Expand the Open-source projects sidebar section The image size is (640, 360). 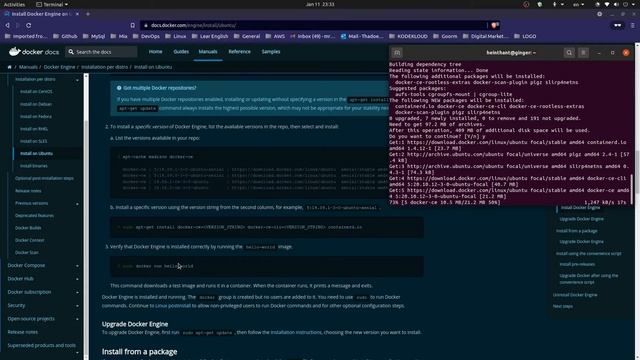coord(77,319)
